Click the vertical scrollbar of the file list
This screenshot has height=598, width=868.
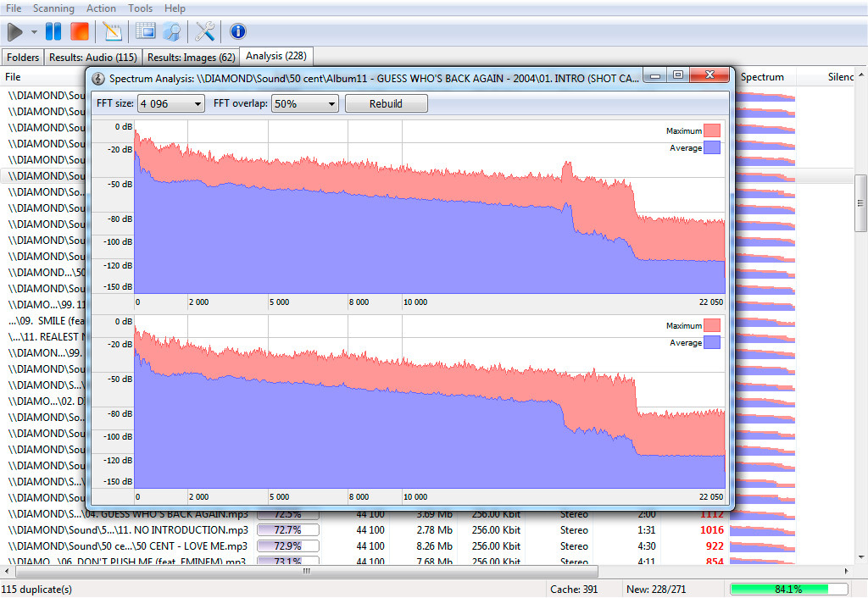tap(860, 203)
